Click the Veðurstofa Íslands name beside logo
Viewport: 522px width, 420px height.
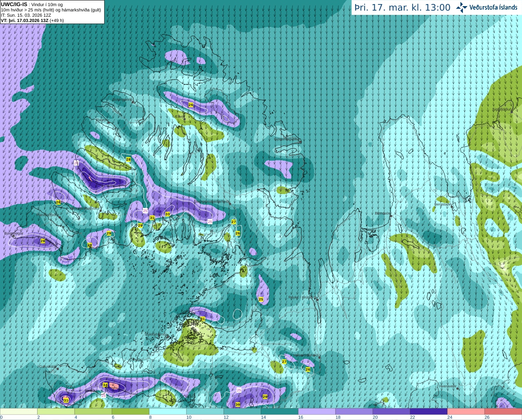[494, 7]
